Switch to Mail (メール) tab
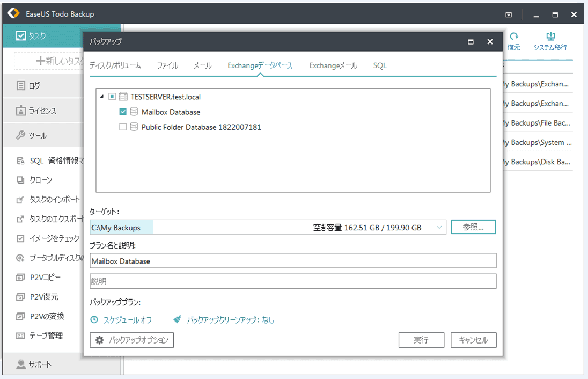588x379 pixels. coord(202,65)
